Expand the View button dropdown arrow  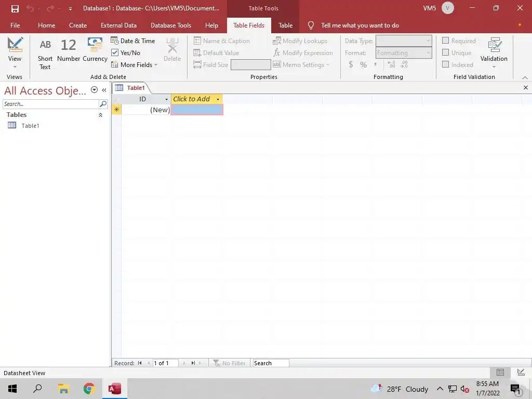click(15, 66)
